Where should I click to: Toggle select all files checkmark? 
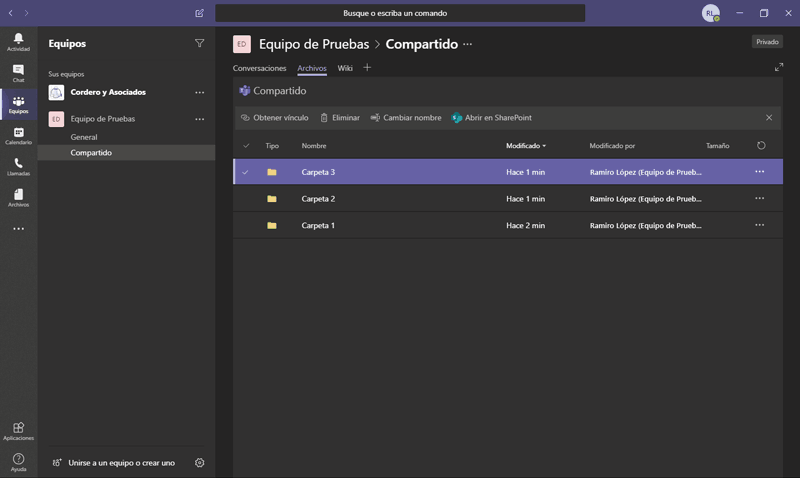(x=246, y=146)
